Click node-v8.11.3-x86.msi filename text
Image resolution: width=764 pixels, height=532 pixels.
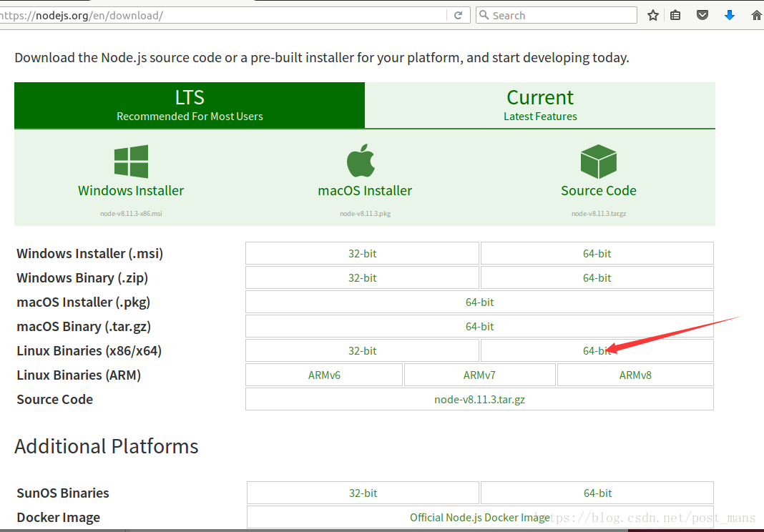click(x=131, y=213)
